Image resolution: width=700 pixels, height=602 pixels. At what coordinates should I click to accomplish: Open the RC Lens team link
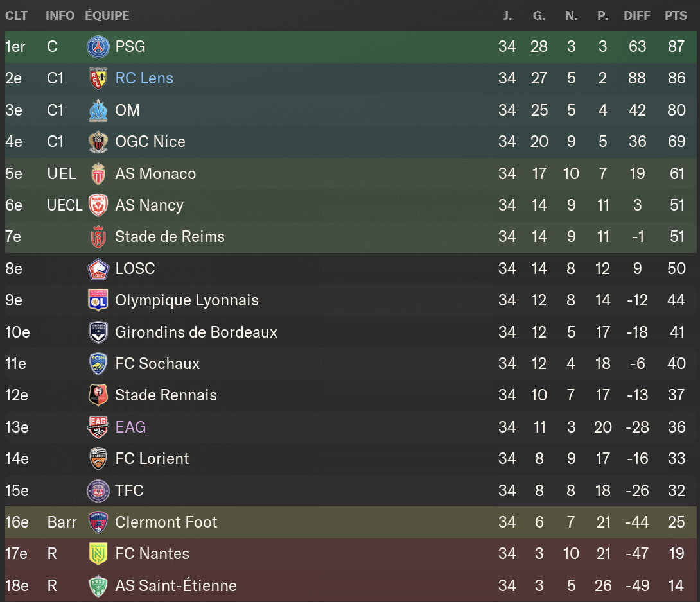tap(144, 78)
